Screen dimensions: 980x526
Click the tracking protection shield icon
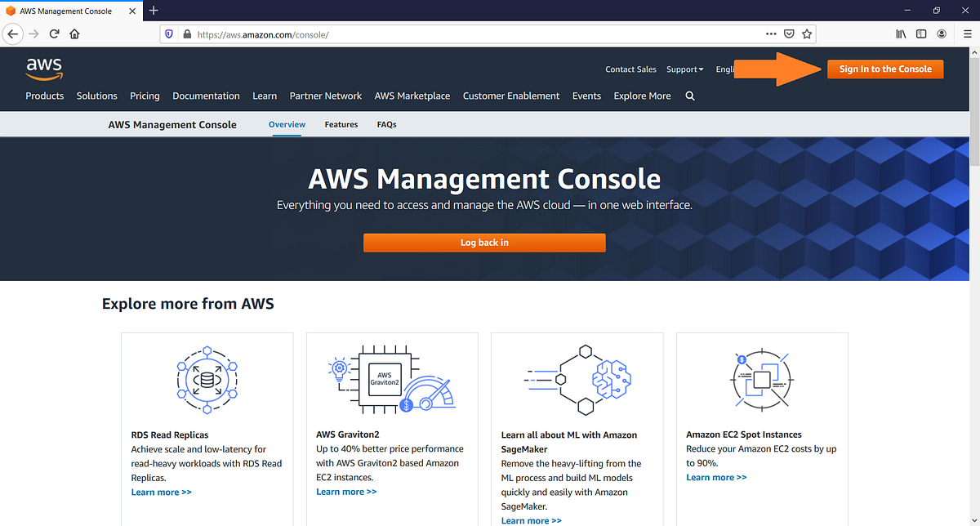(170, 34)
